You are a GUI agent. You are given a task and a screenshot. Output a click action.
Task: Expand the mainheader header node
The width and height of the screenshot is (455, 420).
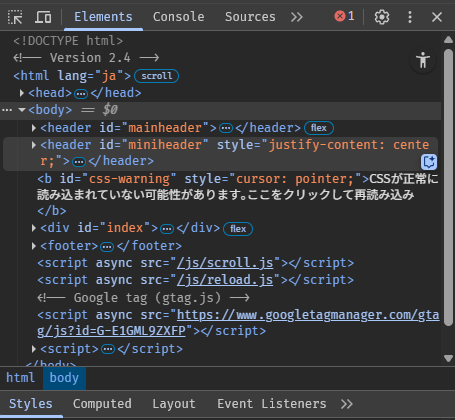pyautogui.click(x=34, y=128)
